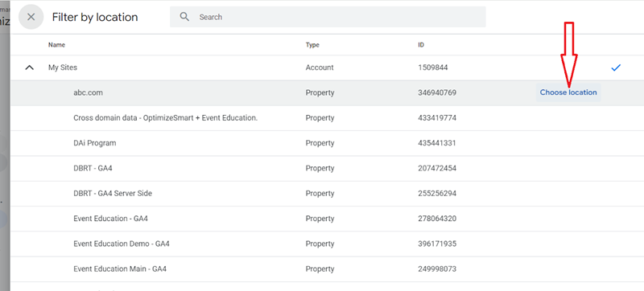Click property ID 278064320

(x=437, y=219)
